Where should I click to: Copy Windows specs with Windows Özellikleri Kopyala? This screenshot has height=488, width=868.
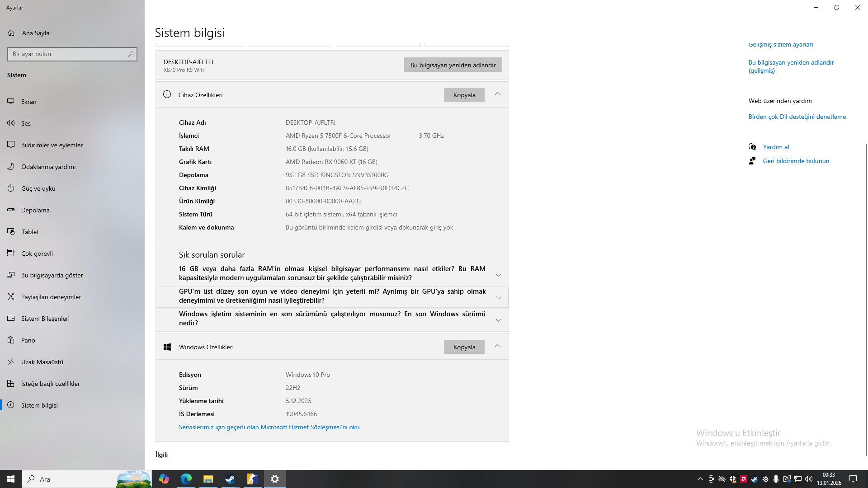464,347
